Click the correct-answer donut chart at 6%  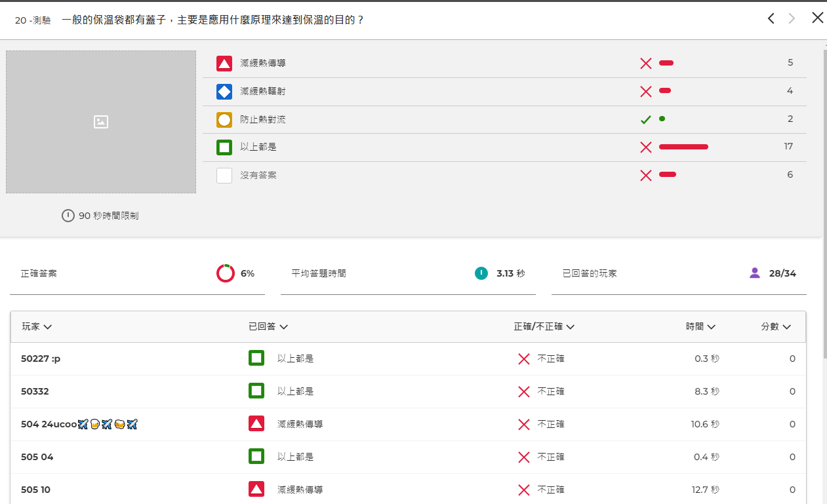[x=226, y=273]
